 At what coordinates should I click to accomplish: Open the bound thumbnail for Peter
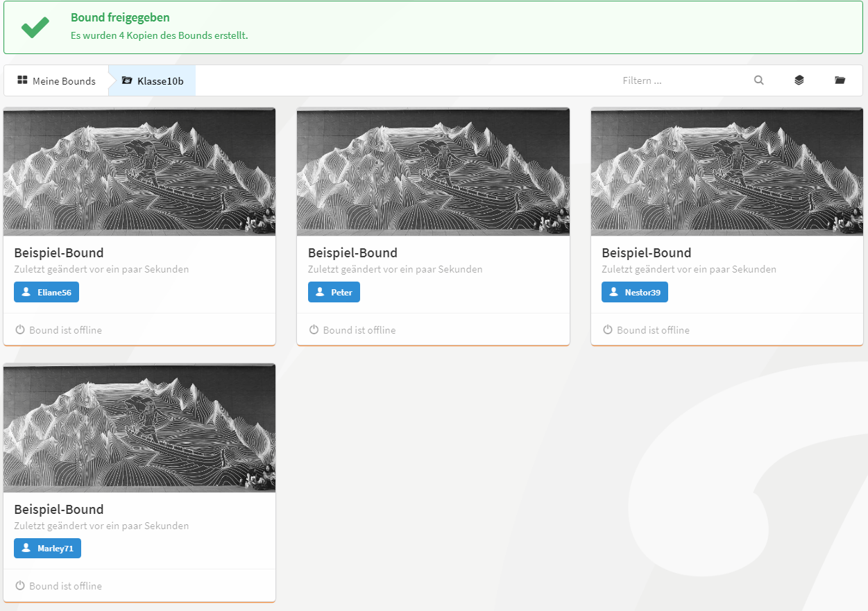pos(433,171)
